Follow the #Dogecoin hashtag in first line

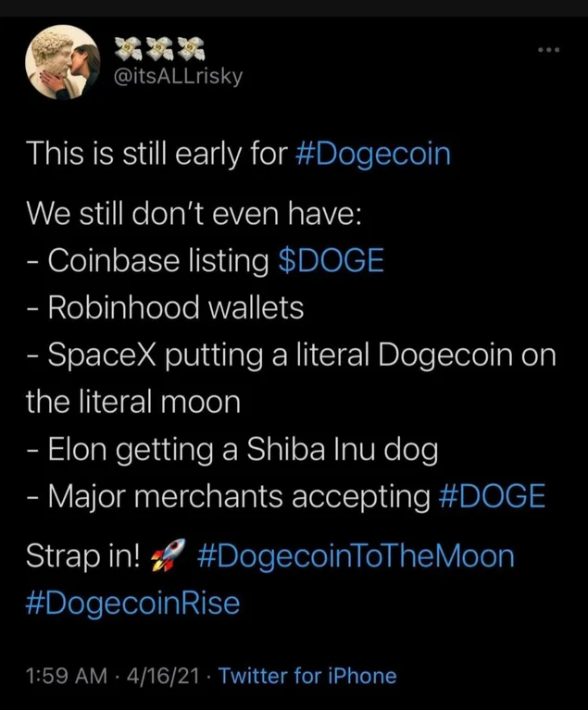coord(373,153)
